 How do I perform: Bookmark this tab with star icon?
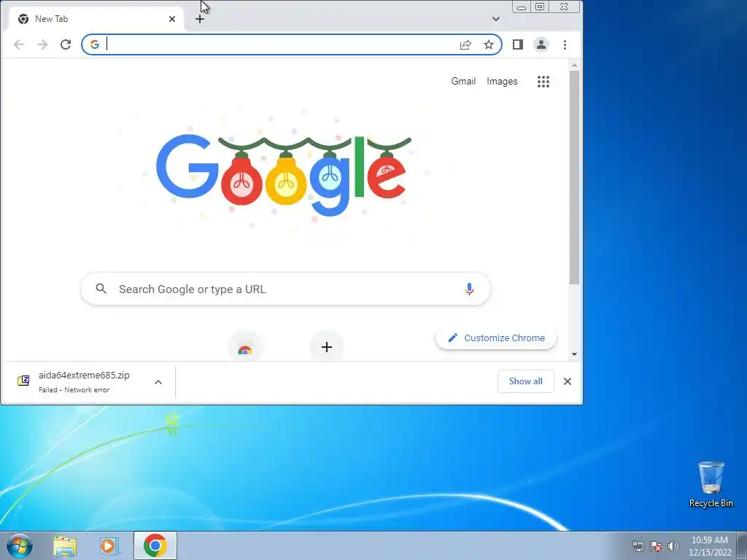(489, 44)
